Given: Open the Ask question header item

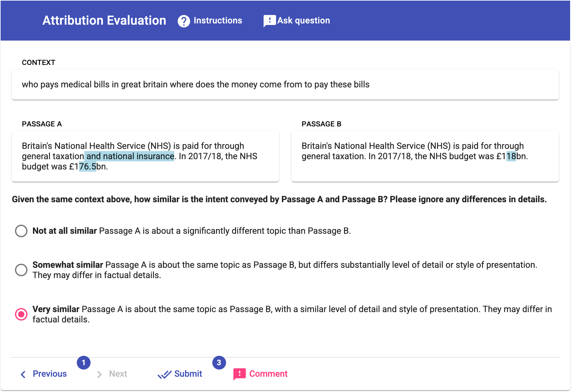Looking at the screenshot, I should pos(303,21).
